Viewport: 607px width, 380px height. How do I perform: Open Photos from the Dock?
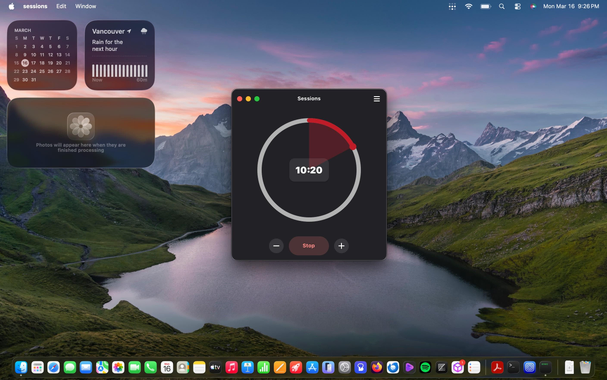point(118,367)
